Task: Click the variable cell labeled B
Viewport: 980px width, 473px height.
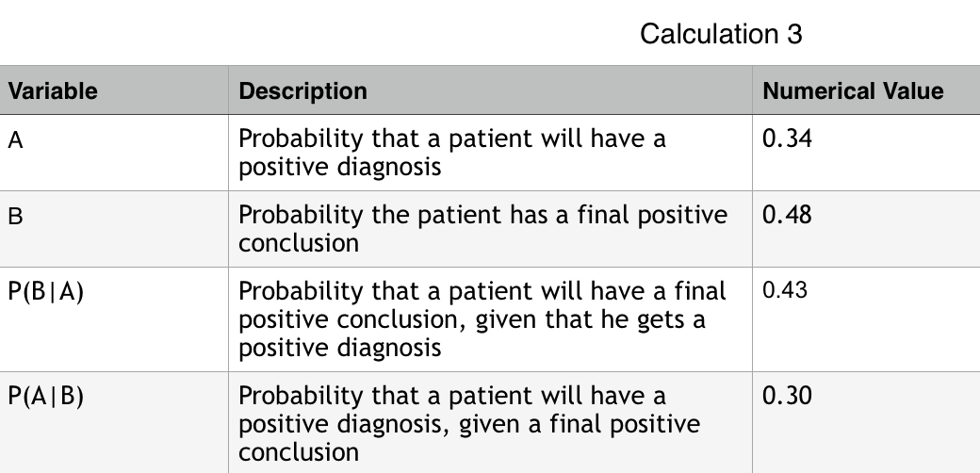Action: tap(15, 217)
